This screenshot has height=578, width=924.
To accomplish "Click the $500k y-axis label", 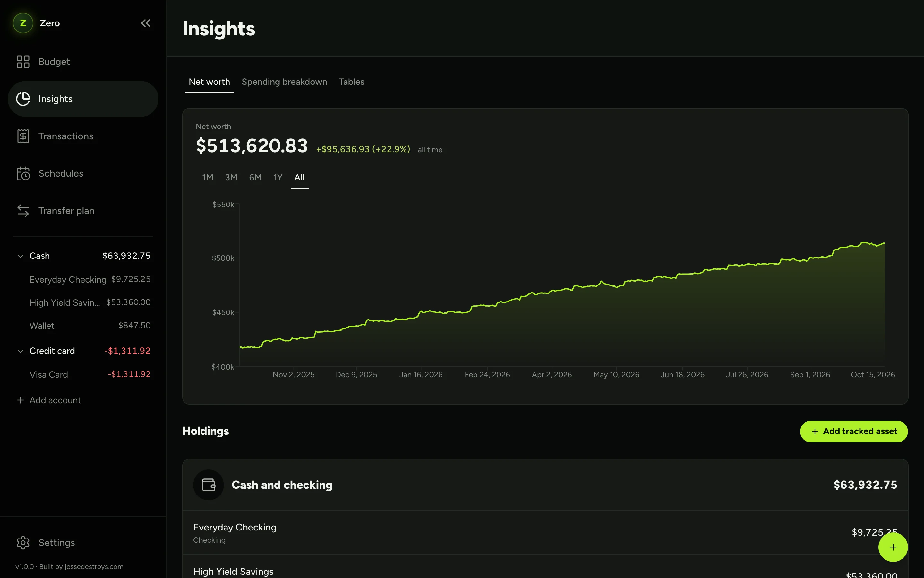I will tap(223, 258).
